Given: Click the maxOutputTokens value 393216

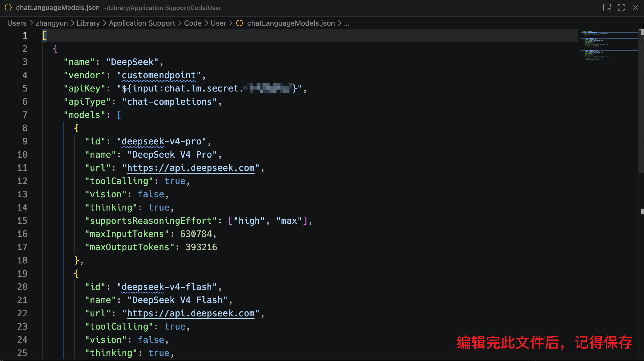Looking at the screenshot, I should [201, 247].
